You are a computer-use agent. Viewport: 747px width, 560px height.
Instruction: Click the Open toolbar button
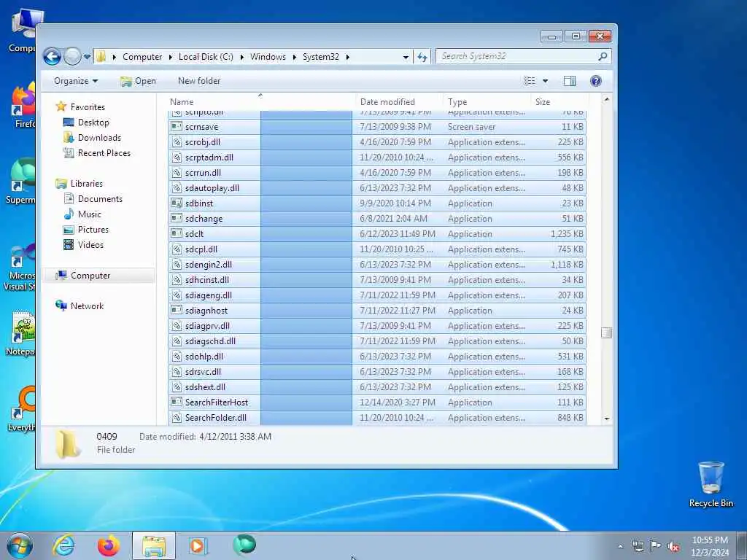(x=138, y=81)
